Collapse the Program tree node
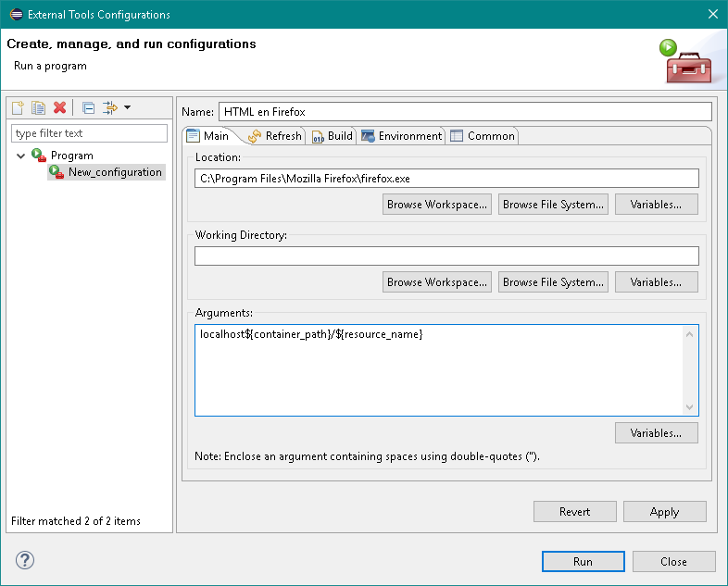The width and height of the screenshot is (728, 586). (20, 156)
